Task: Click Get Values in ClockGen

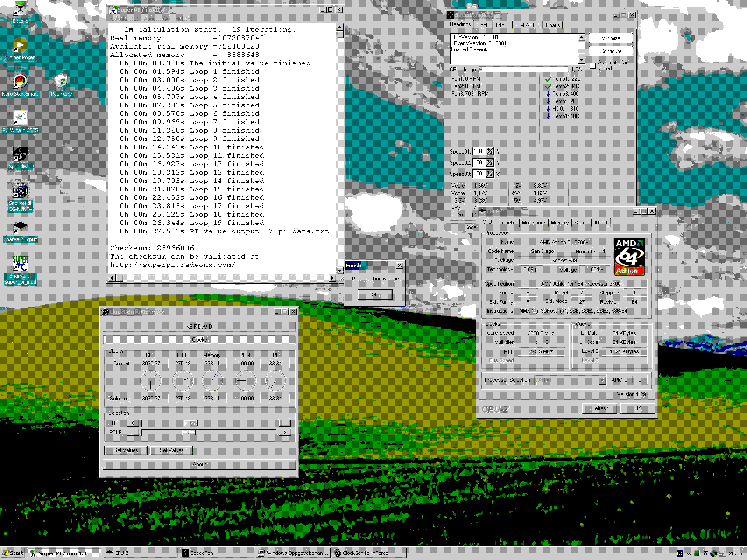Action: [x=126, y=450]
